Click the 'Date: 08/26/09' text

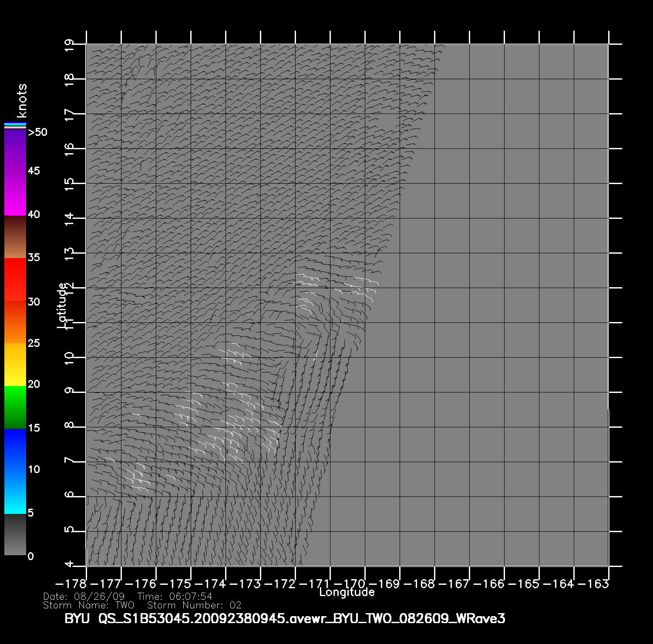(x=84, y=597)
